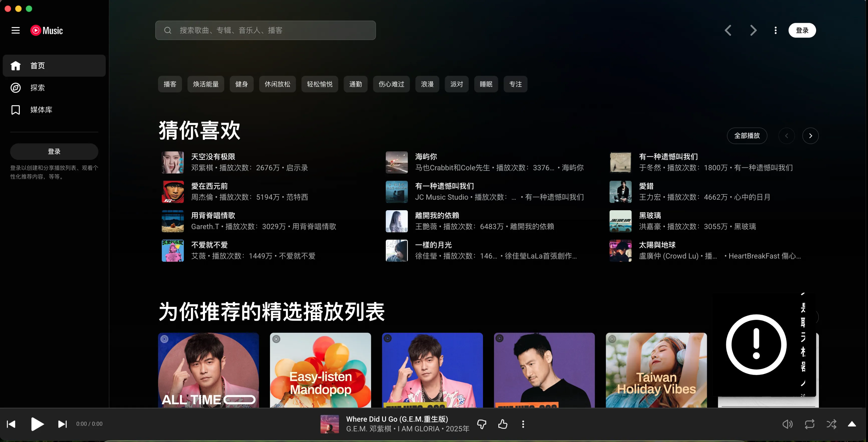Select the 焕活能量 mood chip
Image resolution: width=868 pixels, height=442 pixels.
[x=206, y=84]
